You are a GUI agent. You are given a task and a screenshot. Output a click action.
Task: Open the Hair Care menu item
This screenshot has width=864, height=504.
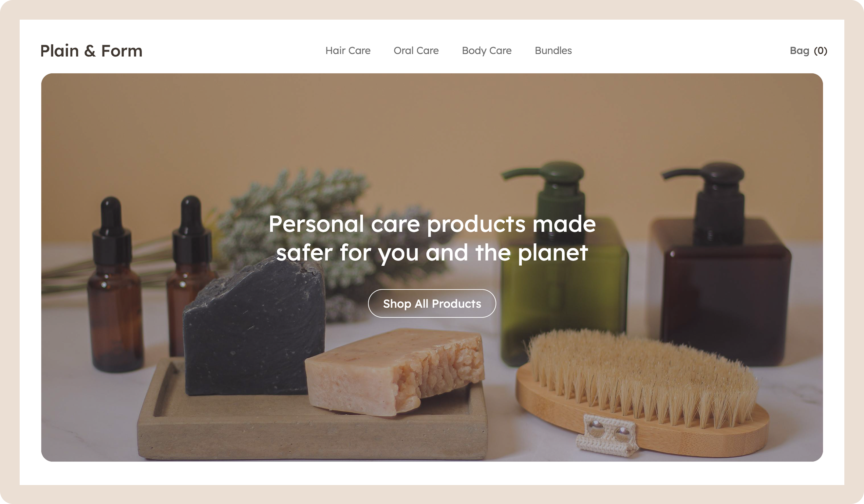[347, 51]
